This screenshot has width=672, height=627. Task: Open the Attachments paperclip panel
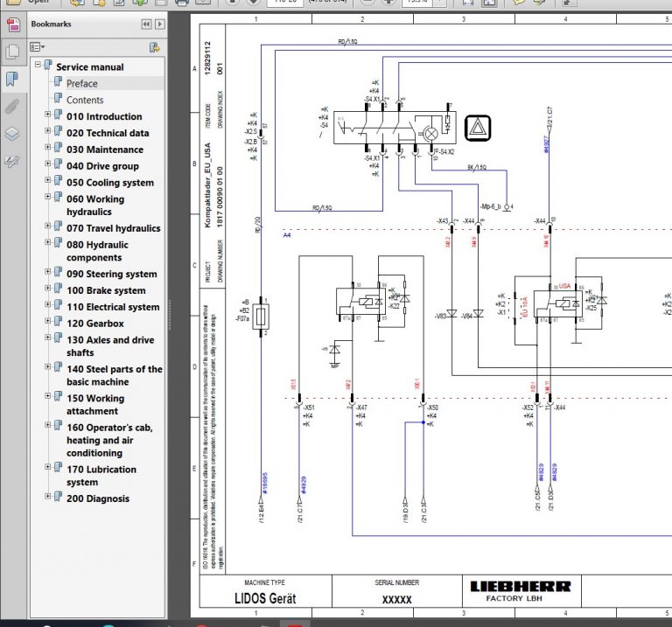click(11, 108)
